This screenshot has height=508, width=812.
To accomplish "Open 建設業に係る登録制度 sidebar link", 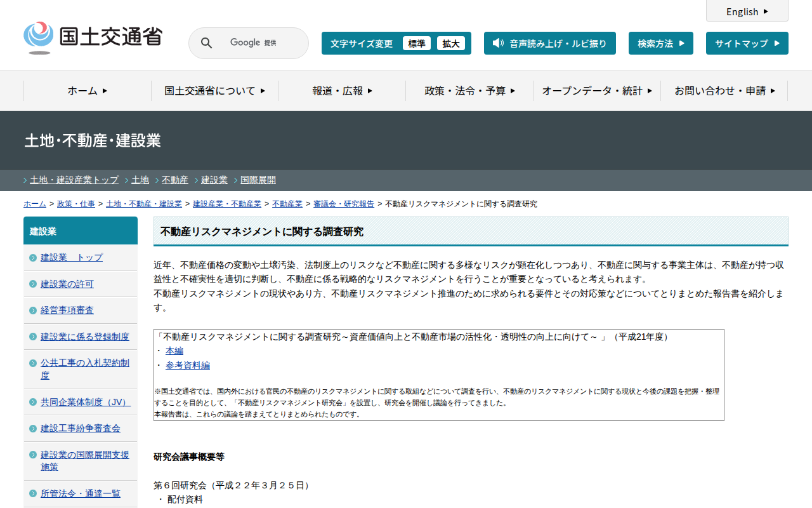I will [x=85, y=337].
